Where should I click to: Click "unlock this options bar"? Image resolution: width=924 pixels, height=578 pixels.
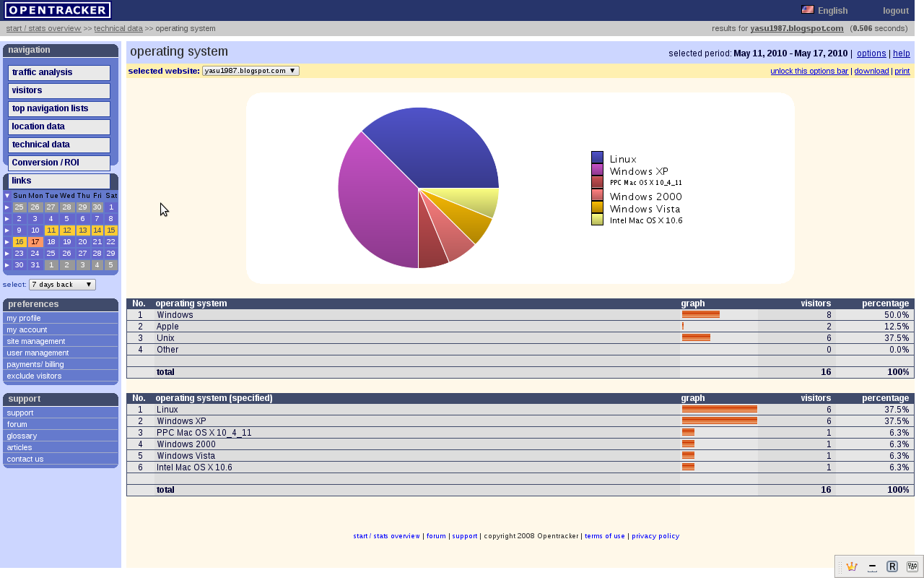click(808, 70)
